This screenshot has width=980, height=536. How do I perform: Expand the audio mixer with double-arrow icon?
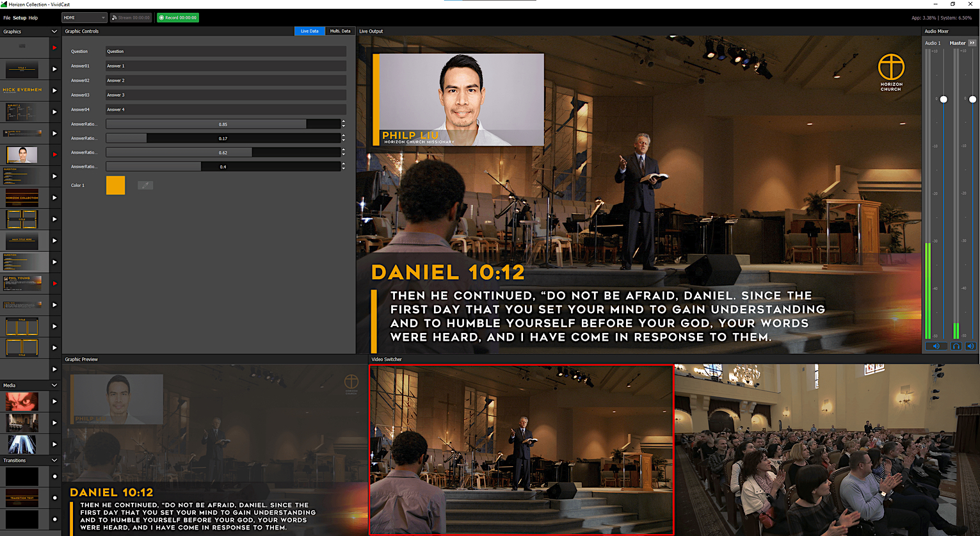click(x=972, y=43)
